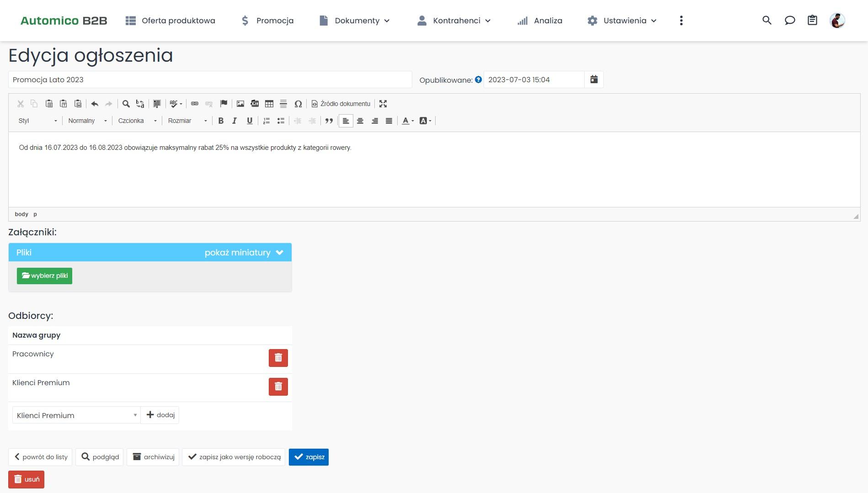Toggle italic text formatting
Image resolution: width=868 pixels, height=493 pixels.
pos(234,121)
